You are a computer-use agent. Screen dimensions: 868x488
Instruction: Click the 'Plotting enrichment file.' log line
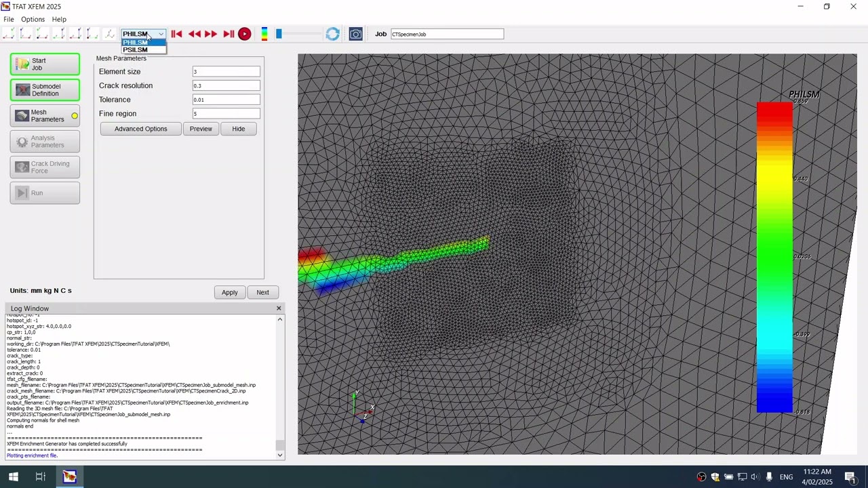pyautogui.click(x=32, y=455)
